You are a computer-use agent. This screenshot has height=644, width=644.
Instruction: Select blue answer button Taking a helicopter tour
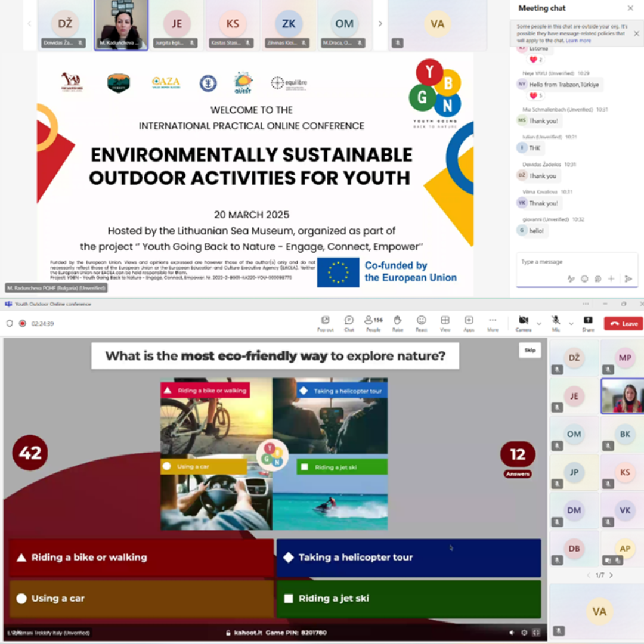tap(409, 558)
